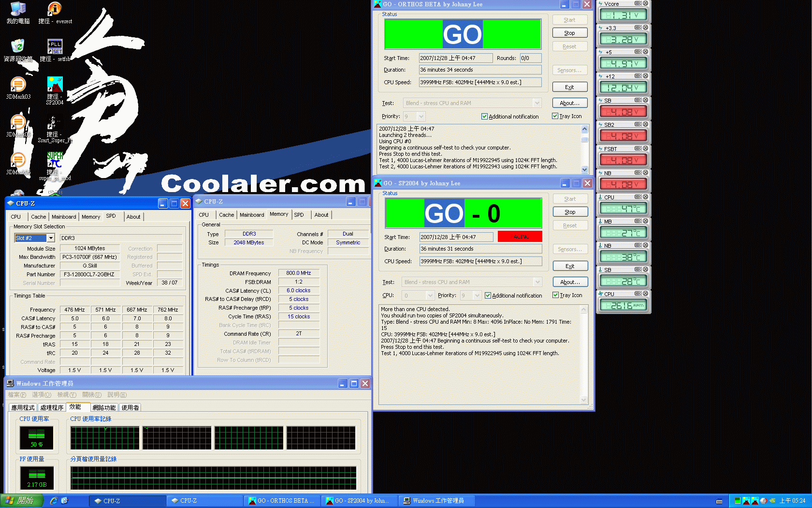Click Exit button in ORTHOS
Image resolution: width=812 pixels, height=508 pixels.
pyautogui.click(x=570, y=87)
